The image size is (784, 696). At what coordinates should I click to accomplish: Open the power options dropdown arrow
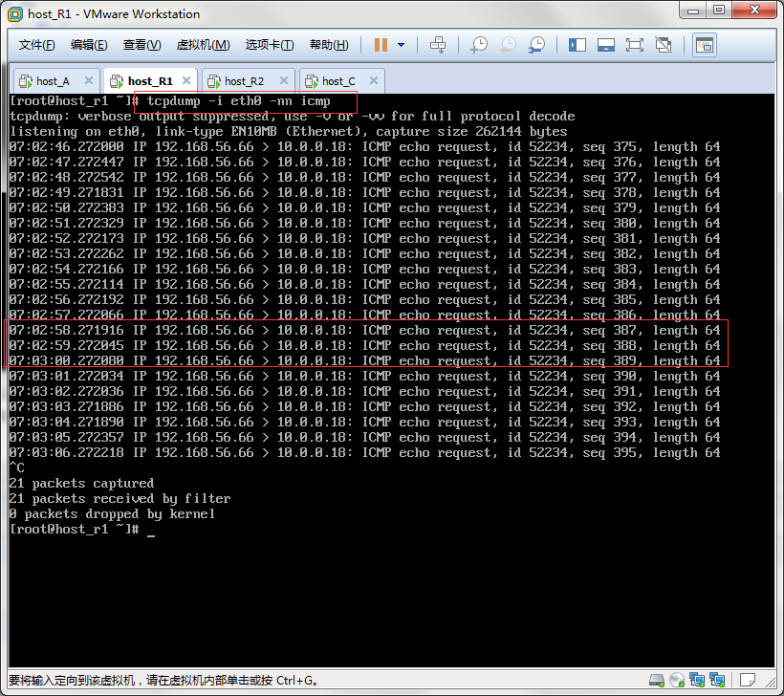click(x=401, y=45)
